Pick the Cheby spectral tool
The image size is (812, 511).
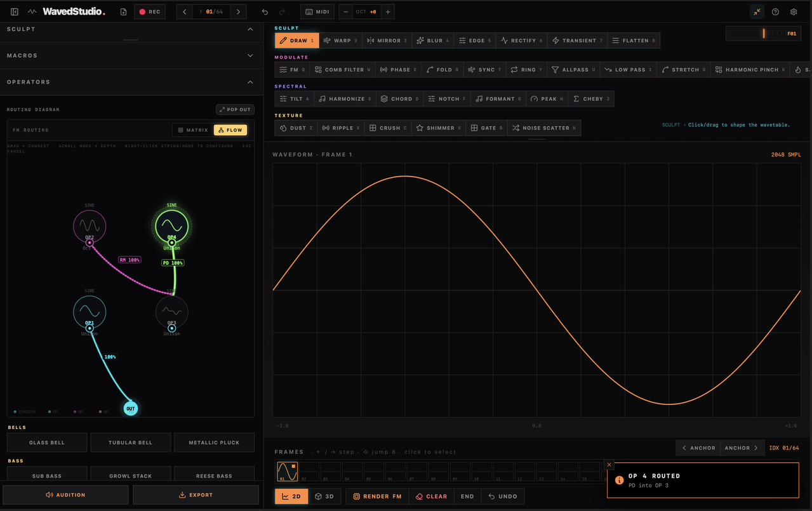(591, 99)
